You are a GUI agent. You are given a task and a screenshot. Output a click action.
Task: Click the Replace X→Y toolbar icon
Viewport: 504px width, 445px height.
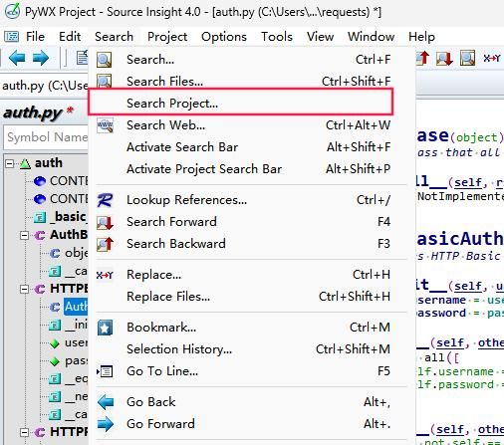(491, 59)
